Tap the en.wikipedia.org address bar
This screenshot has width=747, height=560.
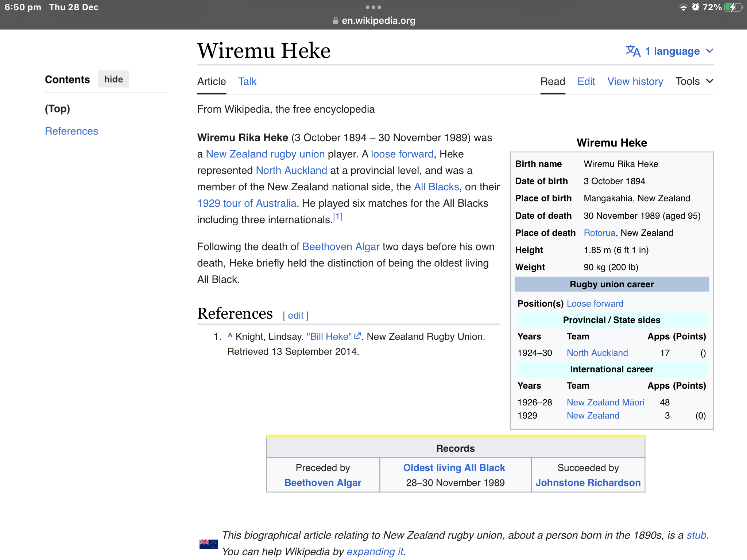click(x=378, y=21)
